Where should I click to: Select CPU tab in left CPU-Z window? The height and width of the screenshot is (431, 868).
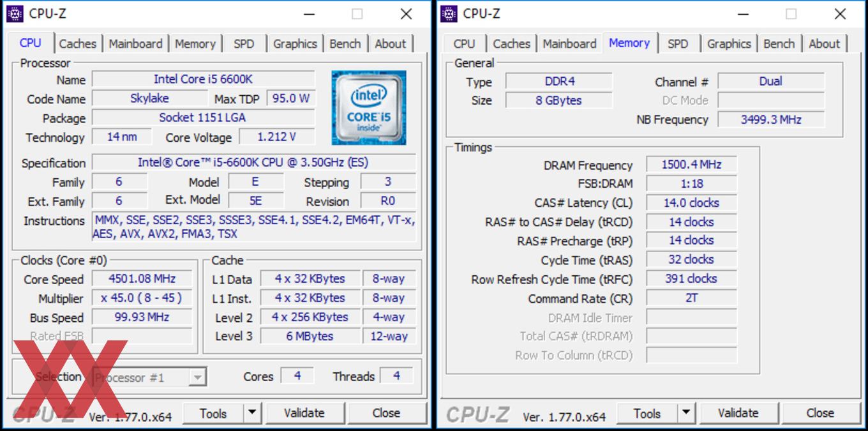click(x=31, y=43)
